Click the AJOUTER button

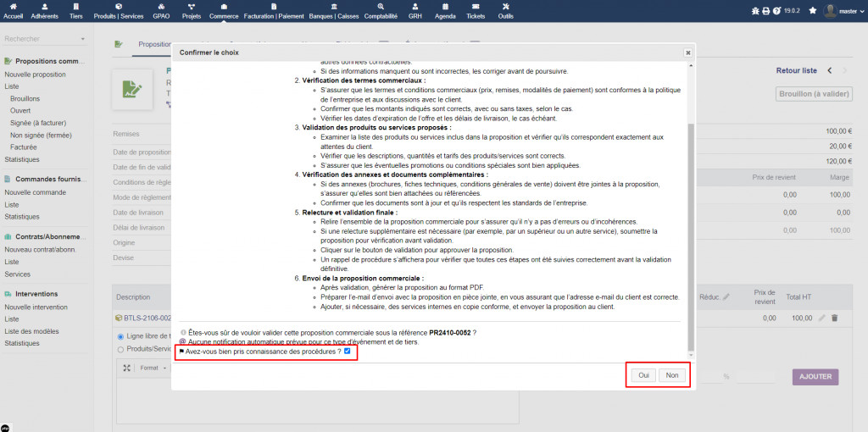[x=815, y=377]
